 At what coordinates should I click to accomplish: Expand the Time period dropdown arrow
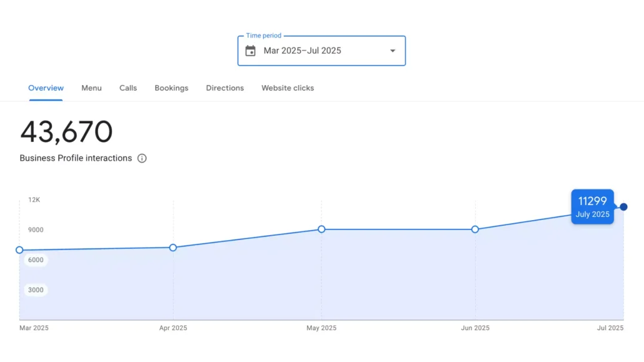tap(393, 51)
